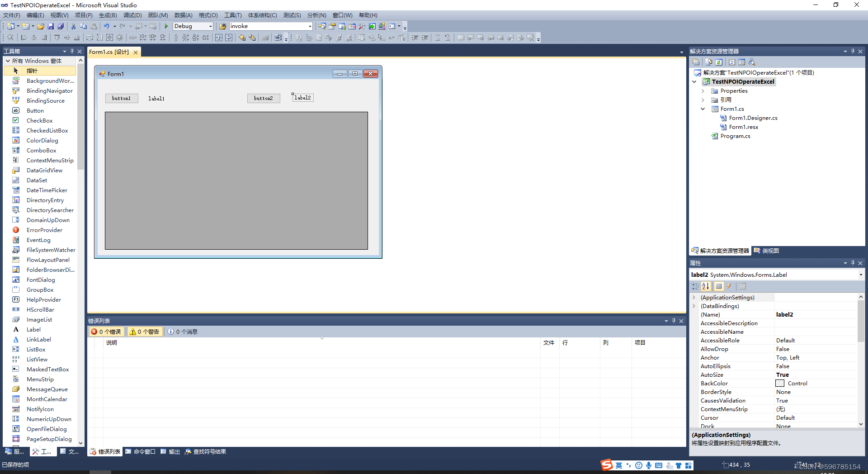Toggle the 0 messages filter
868x474 pixels.
(x=183, y=332)
